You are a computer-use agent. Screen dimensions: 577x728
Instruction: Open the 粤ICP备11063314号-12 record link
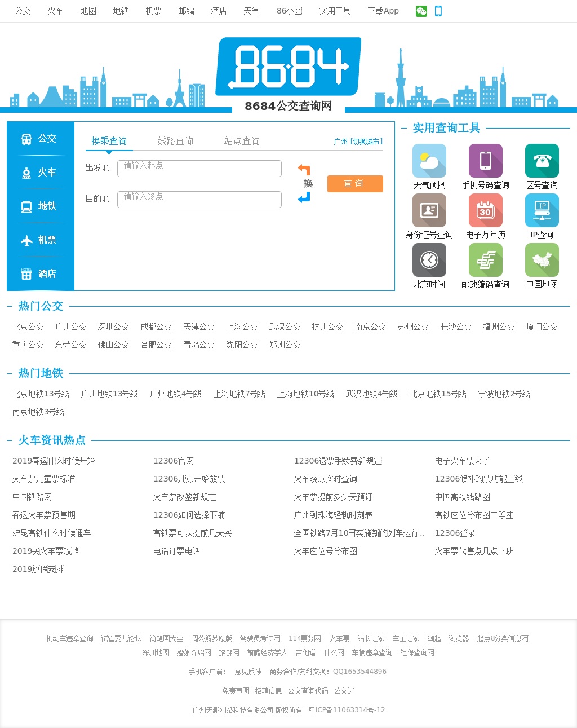[347, 710]
